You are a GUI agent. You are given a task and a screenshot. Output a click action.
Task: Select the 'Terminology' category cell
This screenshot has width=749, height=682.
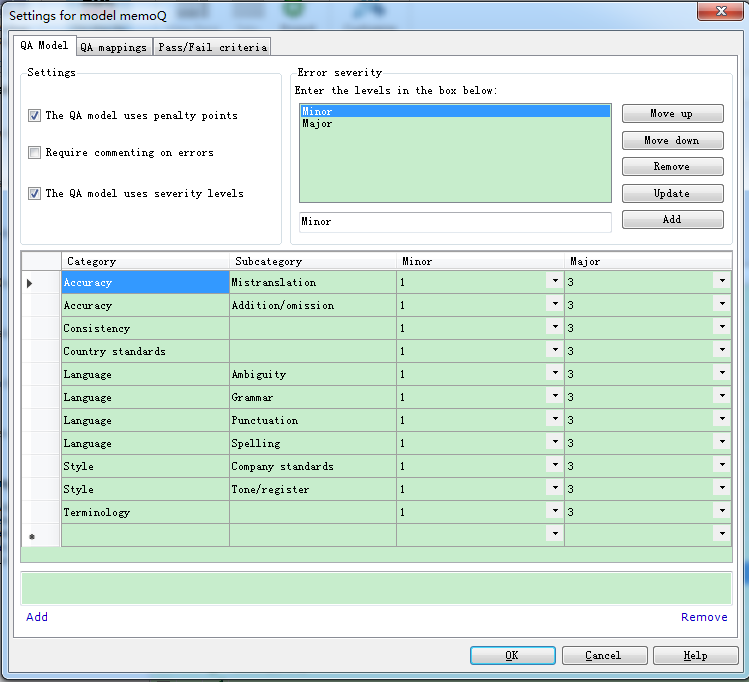coord(145,512)
